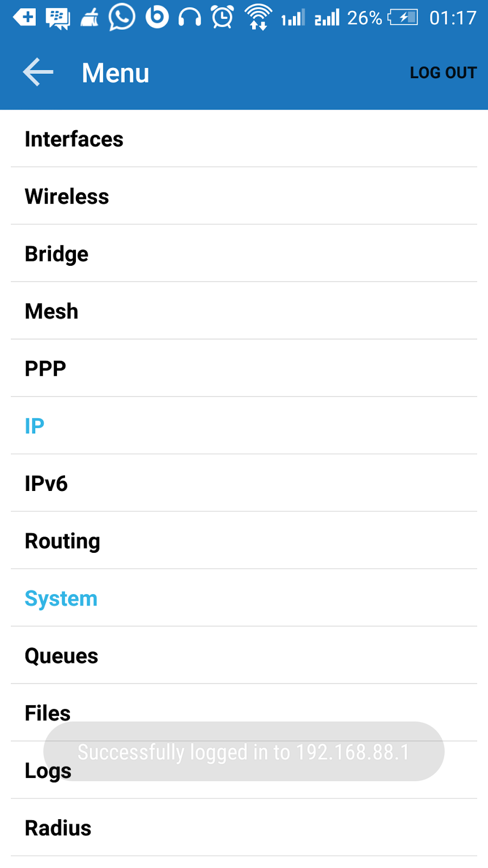Tap the Beats audio status icon
This screenshot has height=868, width=488.
point(157,17)
